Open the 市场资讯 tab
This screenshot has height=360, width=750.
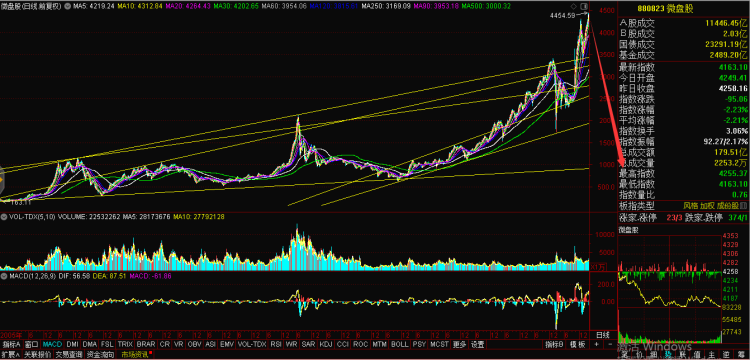pos(134,355)
